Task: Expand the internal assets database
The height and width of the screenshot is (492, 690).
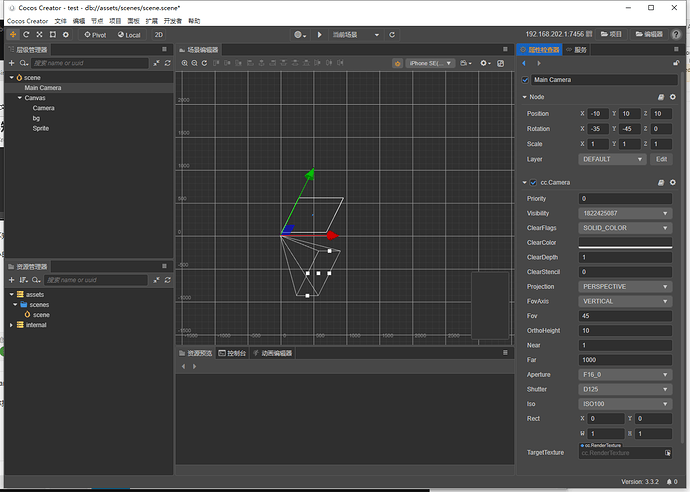Action: [11, 325]
